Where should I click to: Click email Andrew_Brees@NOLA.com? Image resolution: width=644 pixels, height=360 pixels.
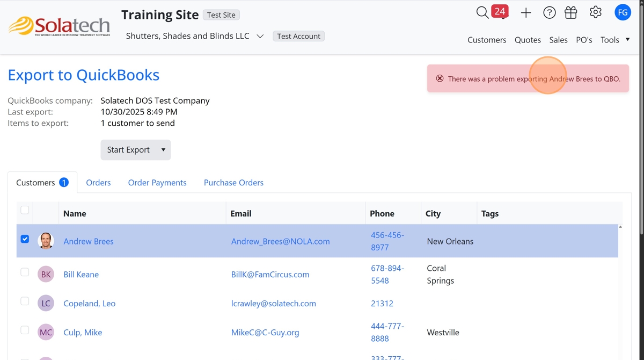pos(280,241)
